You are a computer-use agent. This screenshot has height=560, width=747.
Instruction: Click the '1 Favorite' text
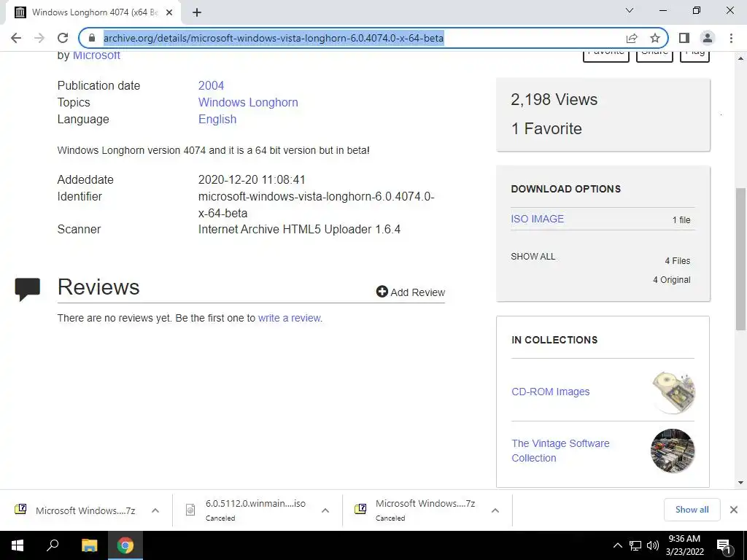[x=546, y=128]
